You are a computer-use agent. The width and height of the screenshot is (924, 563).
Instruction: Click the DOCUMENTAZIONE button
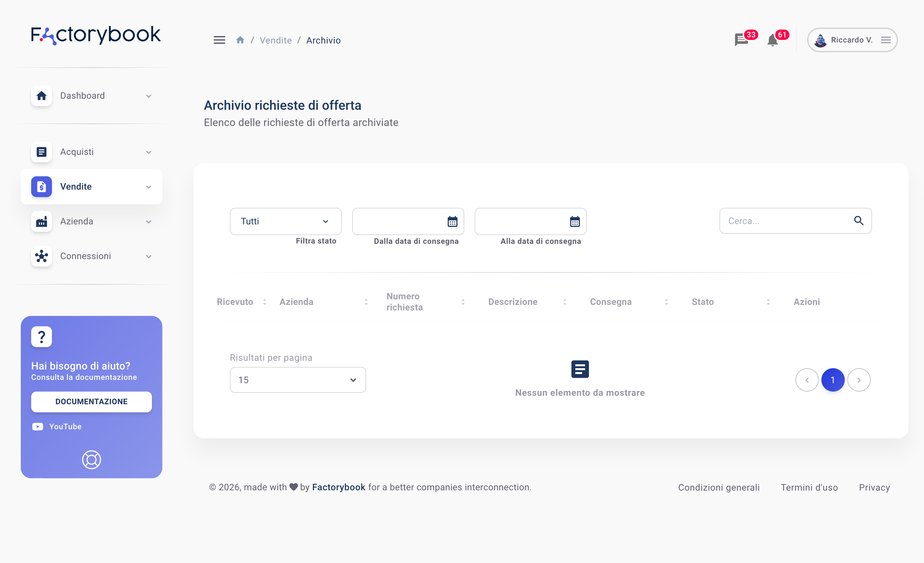pos(92,402)
